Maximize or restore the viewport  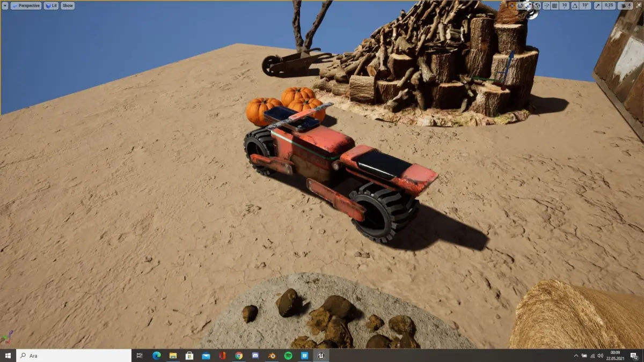tap(639, 5)
